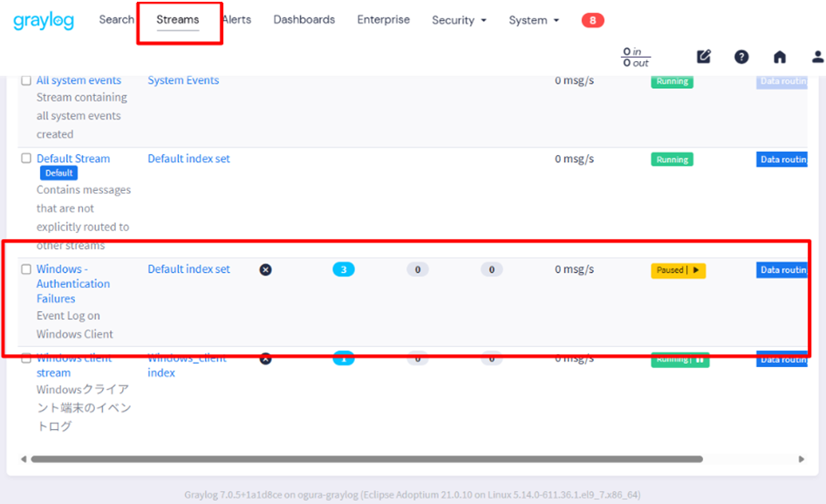The image size is (826, 504).
Task: Open the Dashboards page
Action: (x=304, y=19)
